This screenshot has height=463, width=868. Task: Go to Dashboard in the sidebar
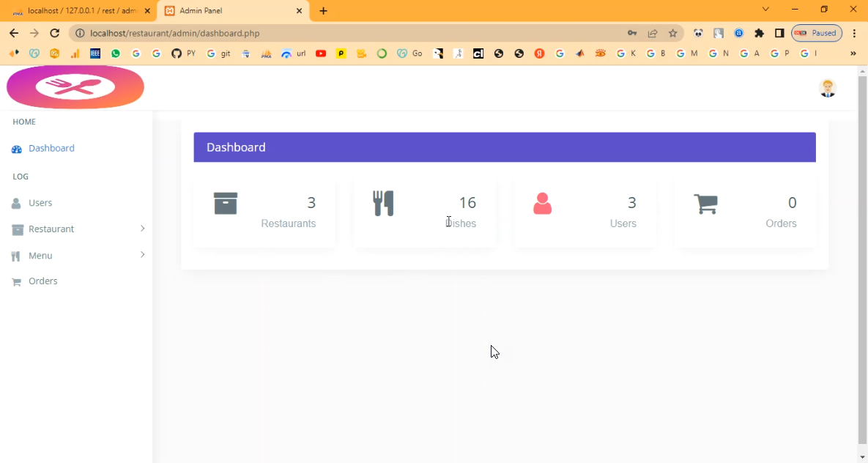[51, 148]
